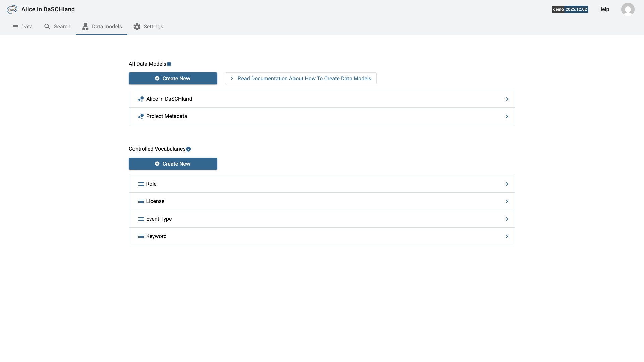Go to the Settings tab
Viewport: 644px width, 362px height.
pyautogui.click(x=148, y=27)
